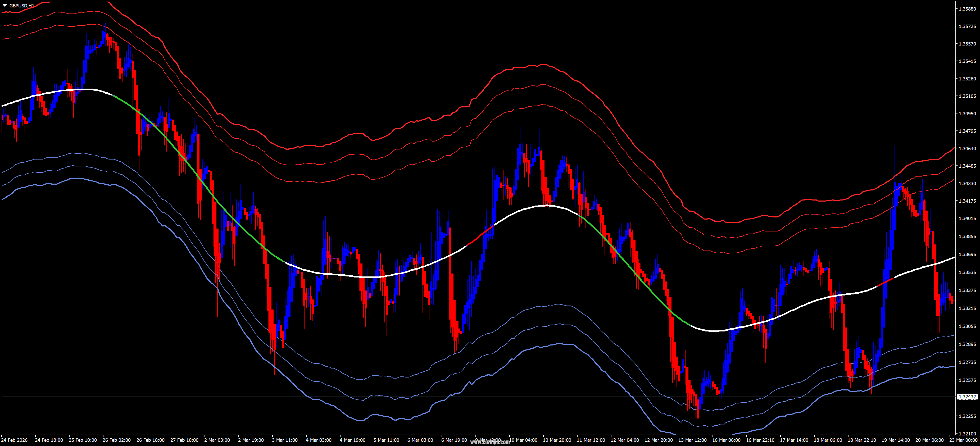Click the 16 Mar 22:10 time label
Viewport: 980px width, 446px height.
[760, 440]
